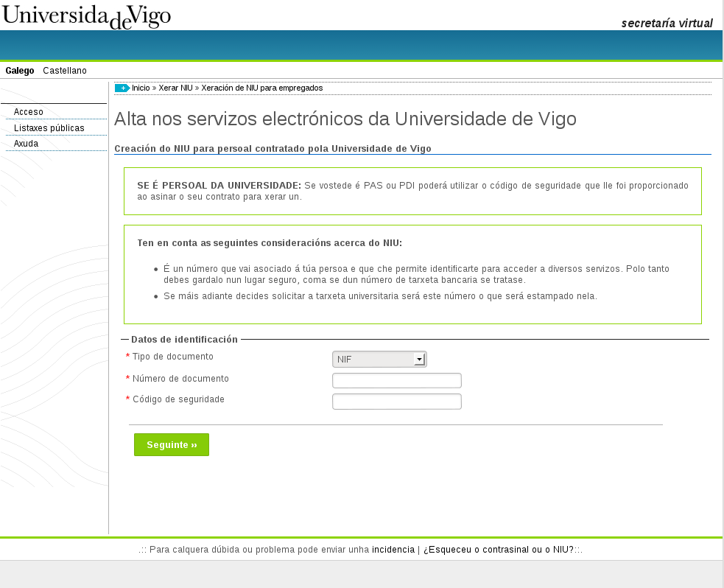724x588 pixels.
Task: Switch language to Castellano
Action: tap(65, 71)
